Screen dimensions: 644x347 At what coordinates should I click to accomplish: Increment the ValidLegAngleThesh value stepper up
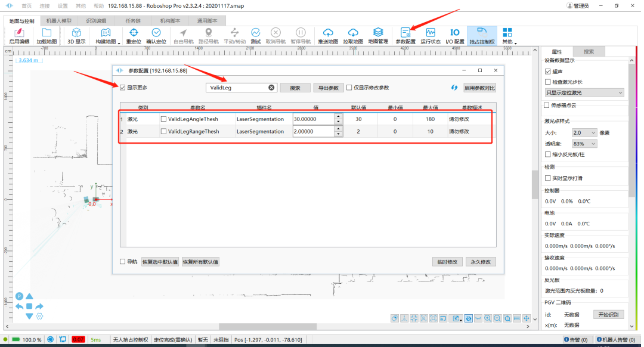[x=339, y=116]
